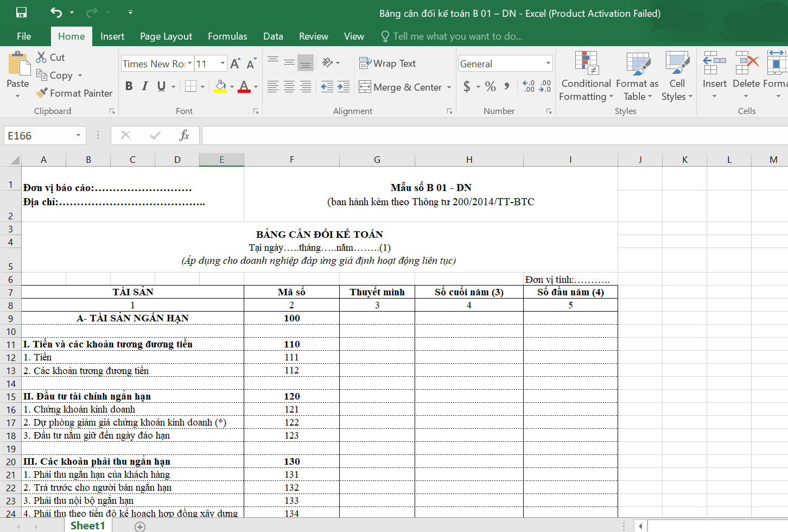Open the General number format dropdown

548,64
